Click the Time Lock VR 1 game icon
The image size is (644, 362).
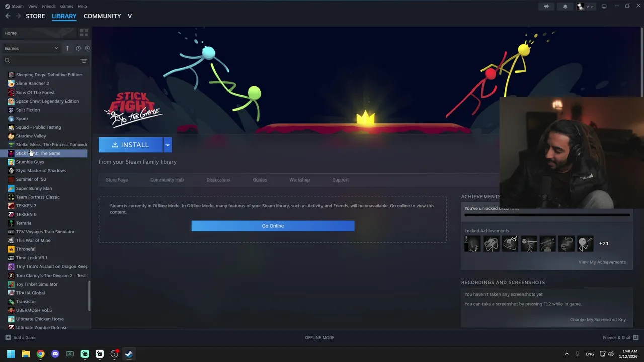pyautogui.click(x=11, y=258)
